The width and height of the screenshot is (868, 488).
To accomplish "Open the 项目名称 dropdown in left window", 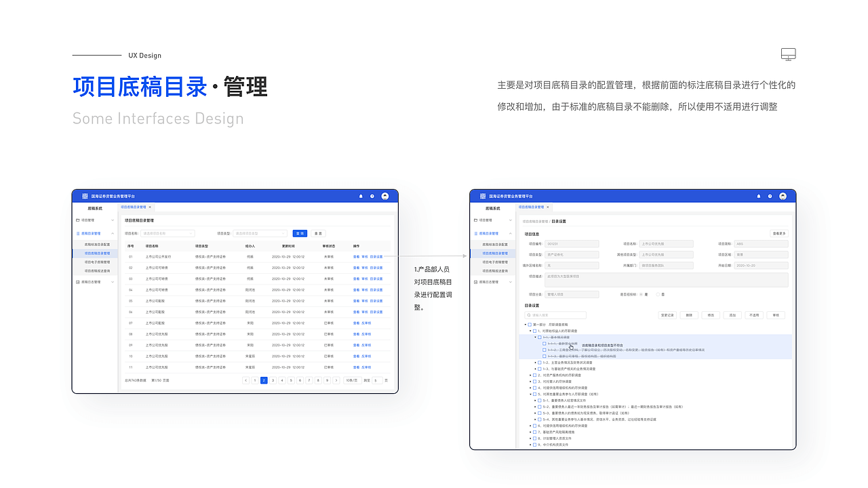I will tap(167, 233).
